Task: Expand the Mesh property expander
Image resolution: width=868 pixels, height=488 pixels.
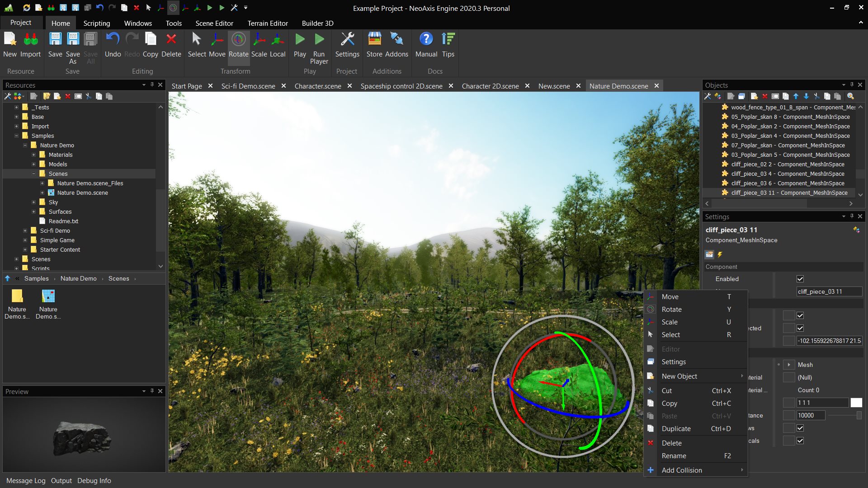Action: click(x=789, y=364)
